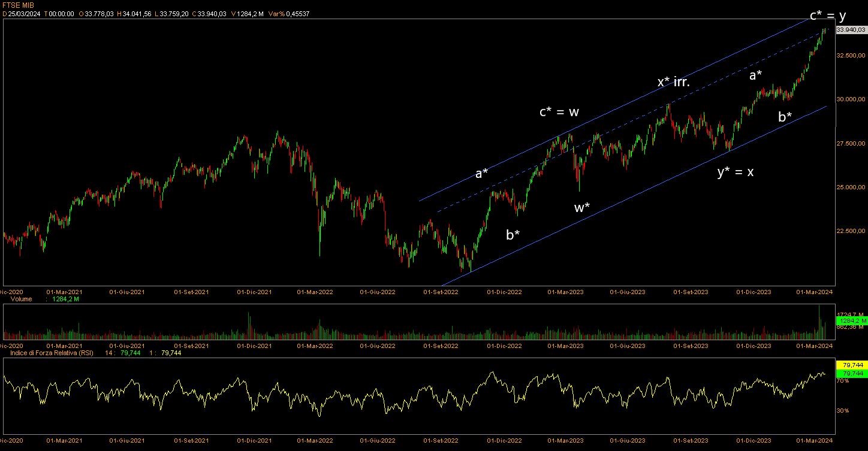Click 01-Set-2023 on the RSI panel date axis

point(692,440)
